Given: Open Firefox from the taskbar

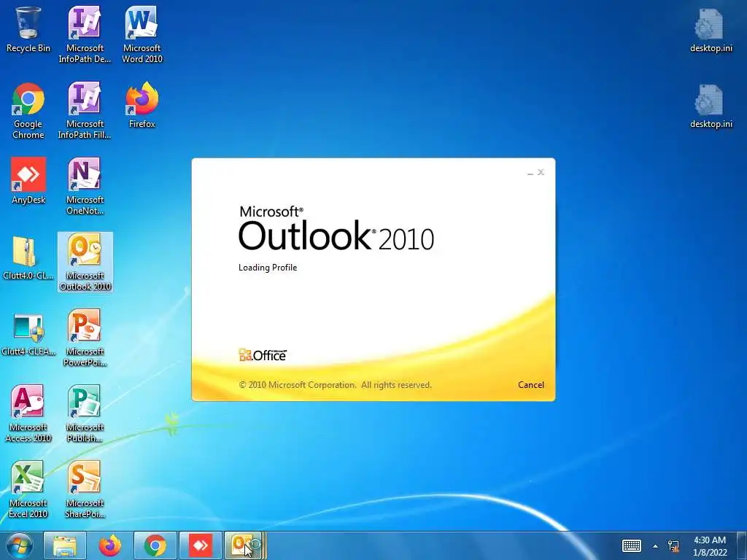Looking at the screenshot, I should (x=110, y=545).
